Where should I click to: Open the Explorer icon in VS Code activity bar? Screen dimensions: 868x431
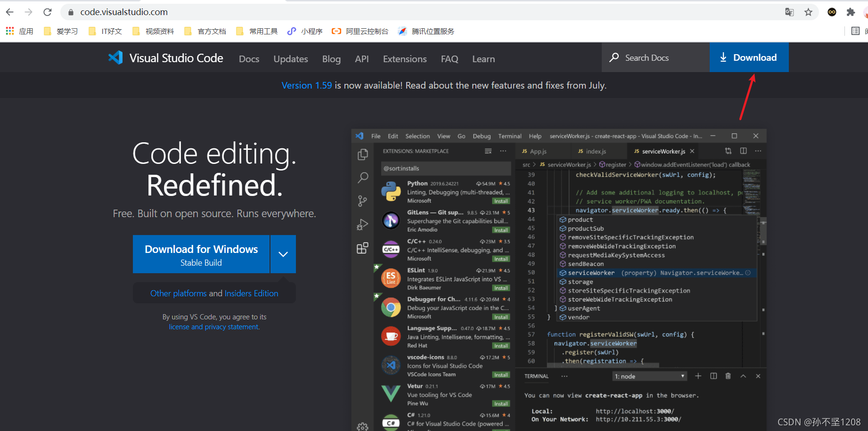(x=362, y=155)
